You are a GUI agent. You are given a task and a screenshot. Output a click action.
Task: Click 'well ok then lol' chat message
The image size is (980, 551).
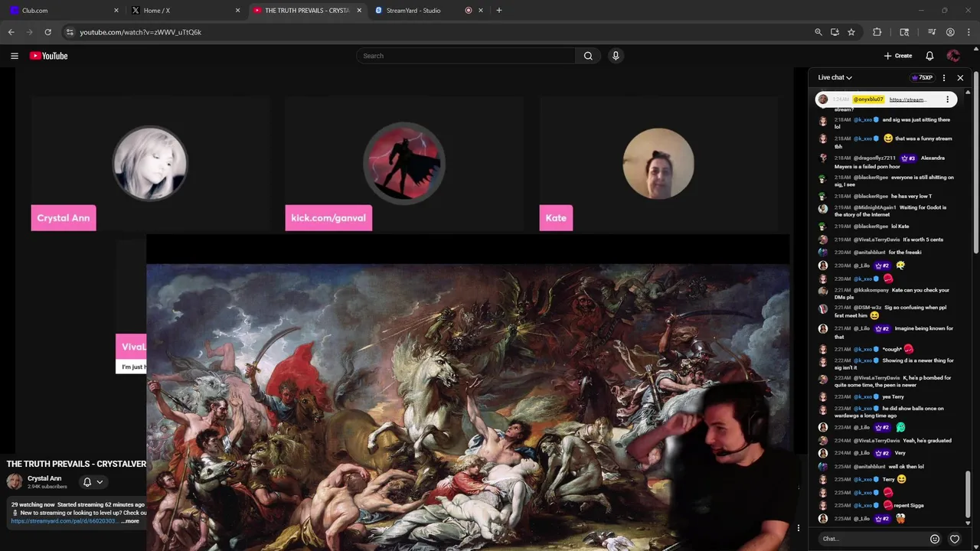pos(906,466)
